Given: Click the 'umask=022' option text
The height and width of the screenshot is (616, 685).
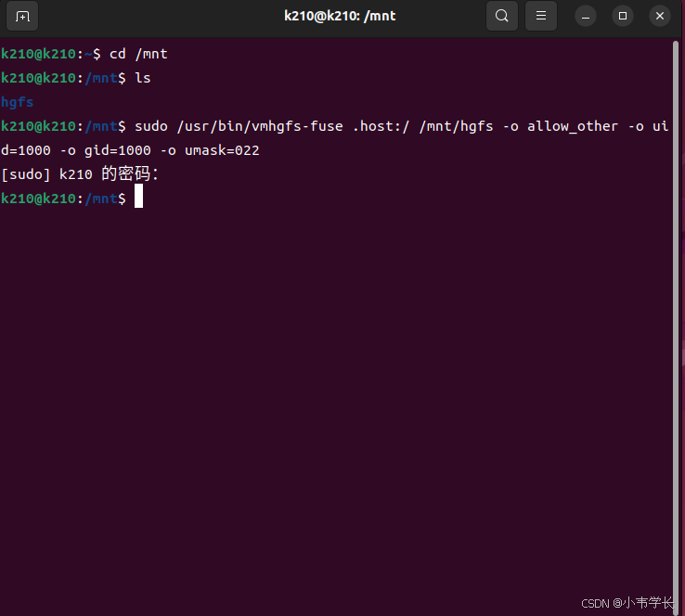Looking at the screenshot, I should pos(222,150).
